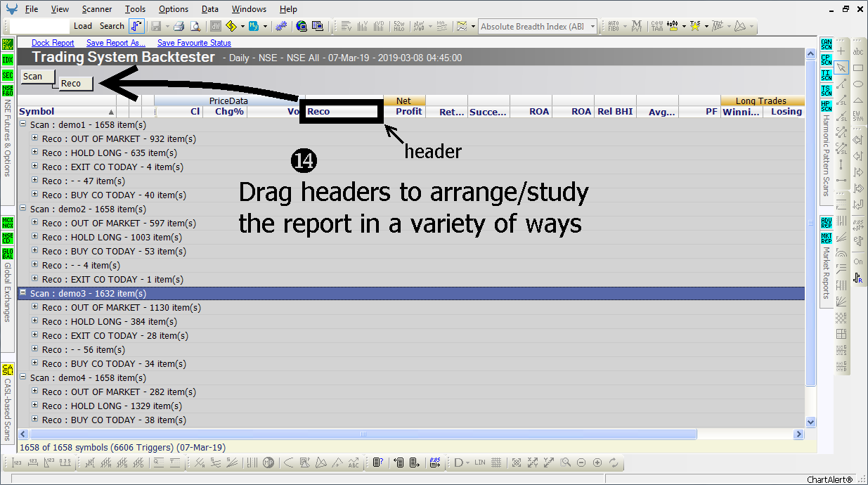Click the zoom in magnifier icon
Viewport: 868px width, 485px height.
597,463
